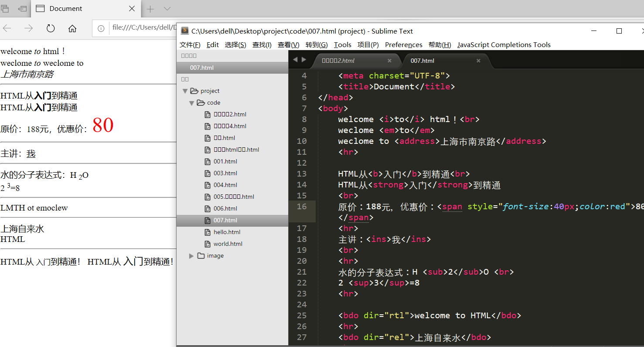Open 004.html in the sidebar
Viewport: 644px width, 347px height.
[x=225, y=185]
